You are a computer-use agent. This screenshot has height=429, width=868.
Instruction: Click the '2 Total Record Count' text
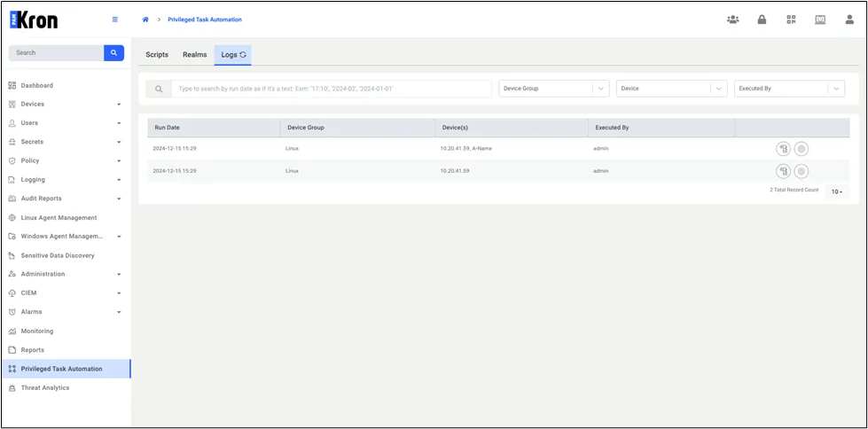794,190
